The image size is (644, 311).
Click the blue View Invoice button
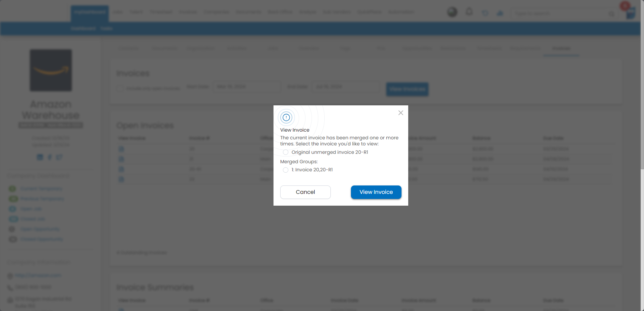pyautogui.click(x=376, y=192)
